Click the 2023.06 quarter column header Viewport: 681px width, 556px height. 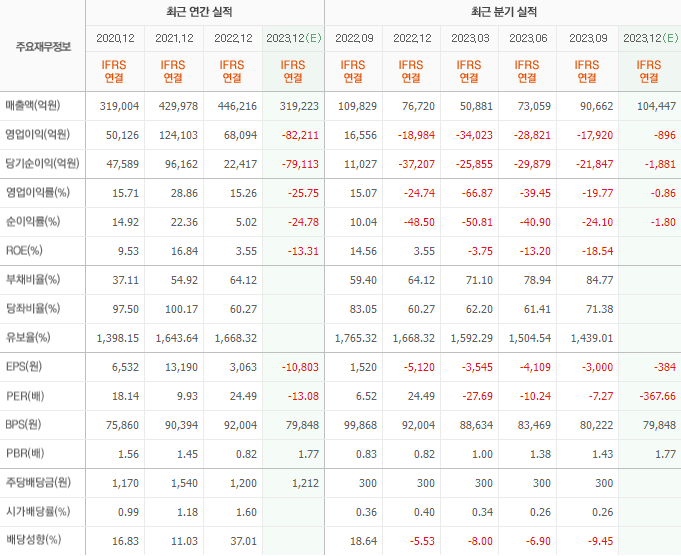(x=528, y=38)
